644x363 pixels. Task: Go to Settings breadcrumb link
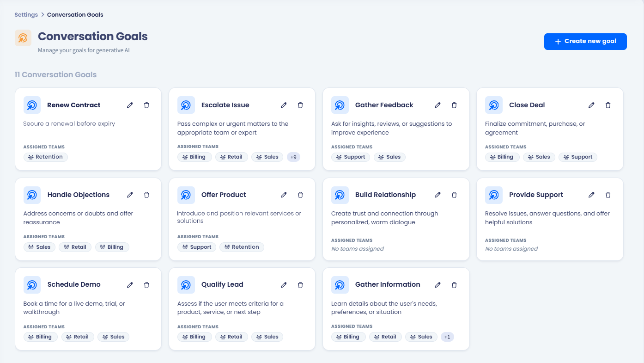[26, 15]
